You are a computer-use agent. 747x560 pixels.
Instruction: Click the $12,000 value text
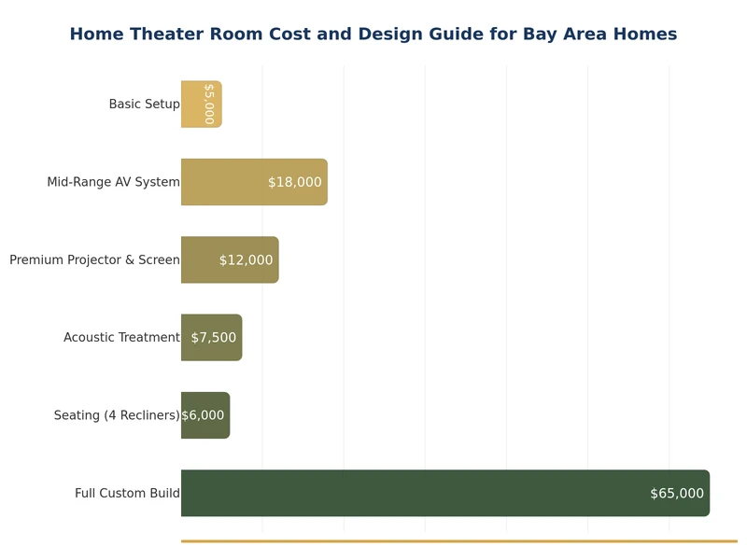pos(246,260)
